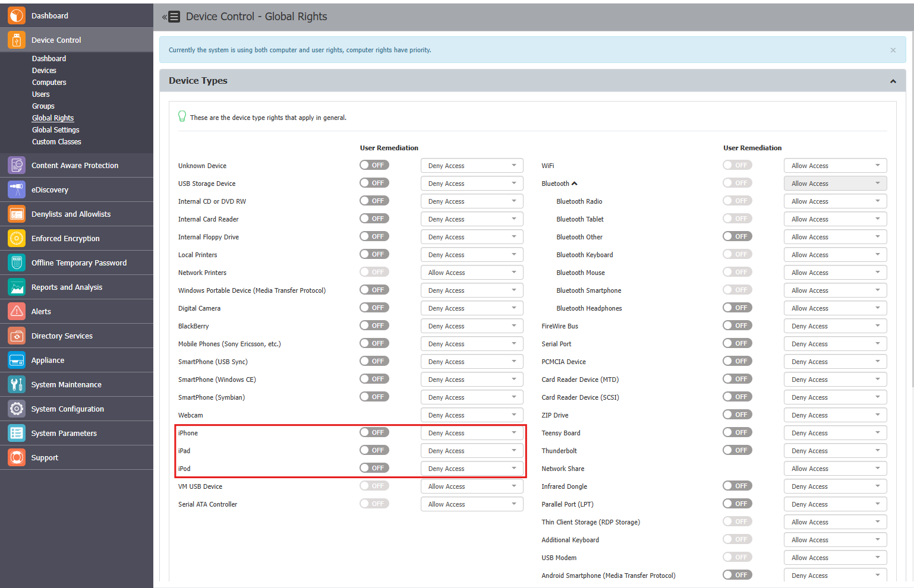Collapse the Device Types panel

click(893, 81)
